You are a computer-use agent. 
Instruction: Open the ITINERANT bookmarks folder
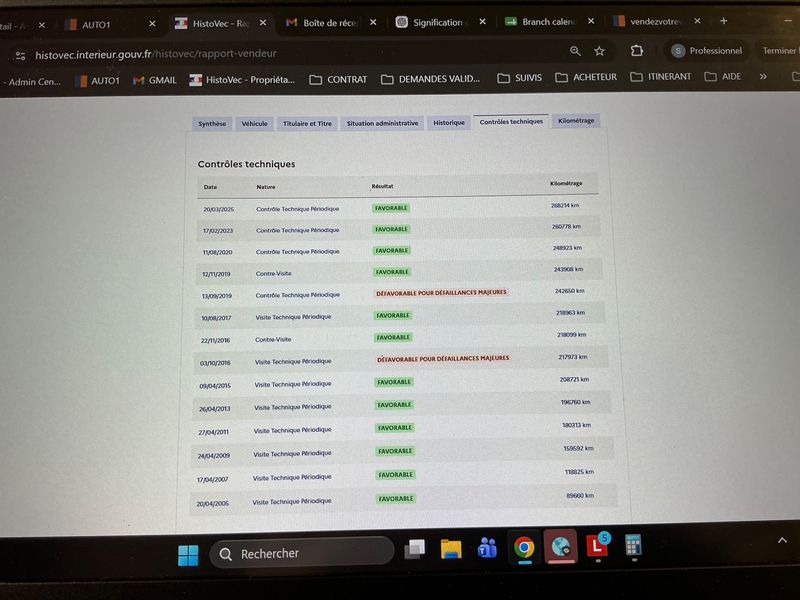tap(661, 77)
